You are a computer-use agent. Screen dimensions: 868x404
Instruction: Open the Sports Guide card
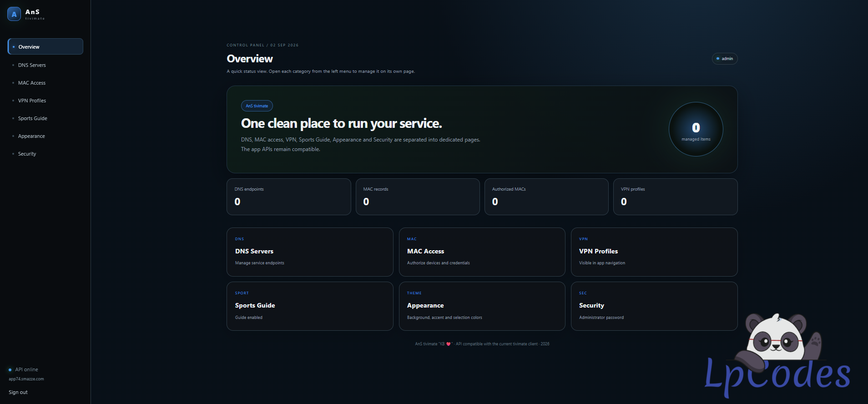310,306
